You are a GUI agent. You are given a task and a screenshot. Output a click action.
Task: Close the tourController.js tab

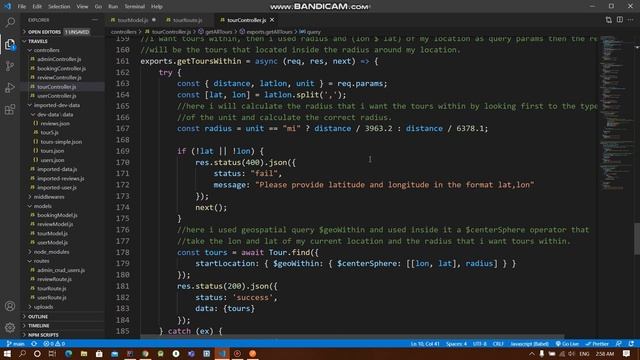click(272, 20)
